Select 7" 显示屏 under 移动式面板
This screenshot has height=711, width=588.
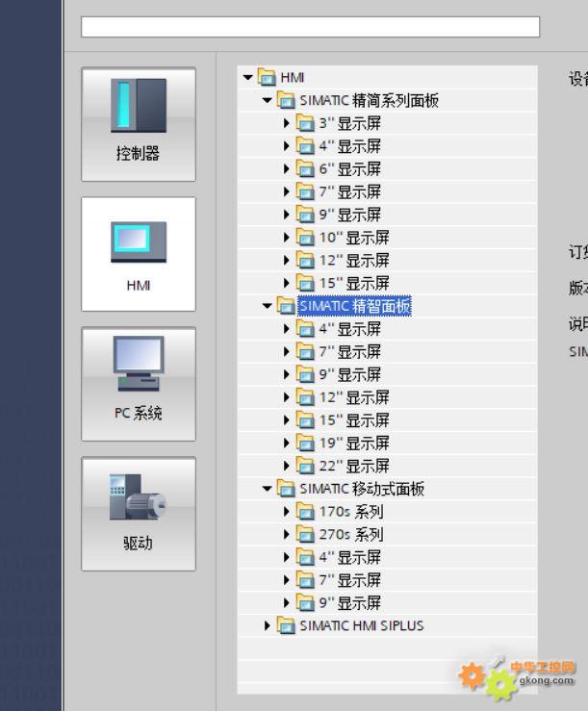click(x=349, y=580)
